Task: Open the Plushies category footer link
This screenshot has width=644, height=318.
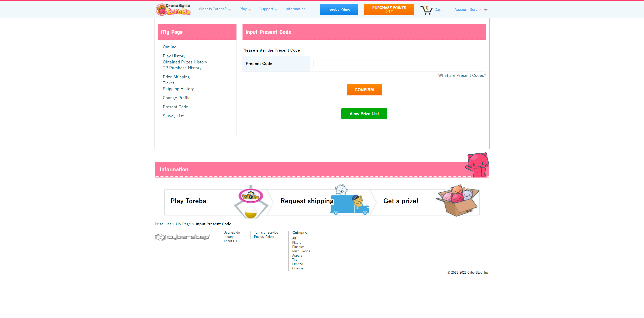Action: [298, 247]
